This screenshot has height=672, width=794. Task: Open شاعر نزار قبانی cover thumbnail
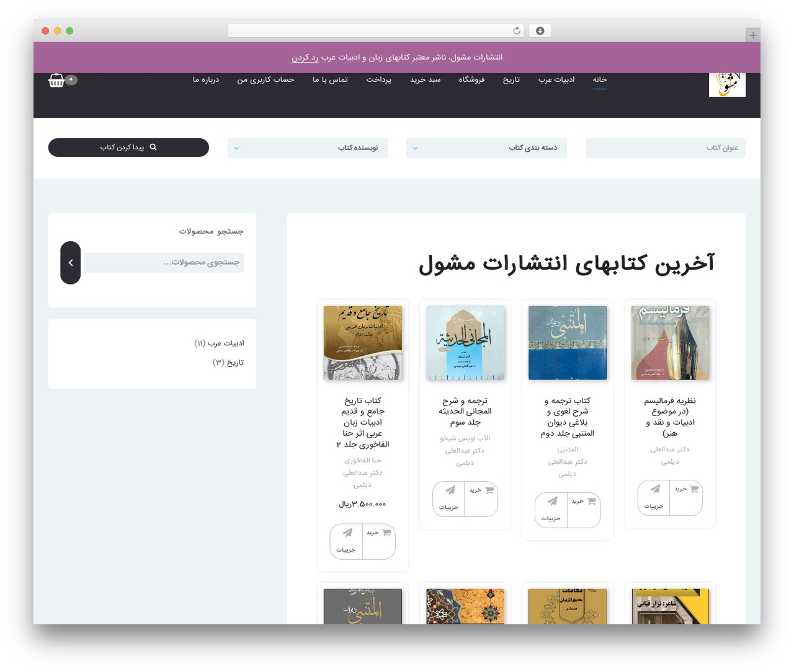point(670,606)
